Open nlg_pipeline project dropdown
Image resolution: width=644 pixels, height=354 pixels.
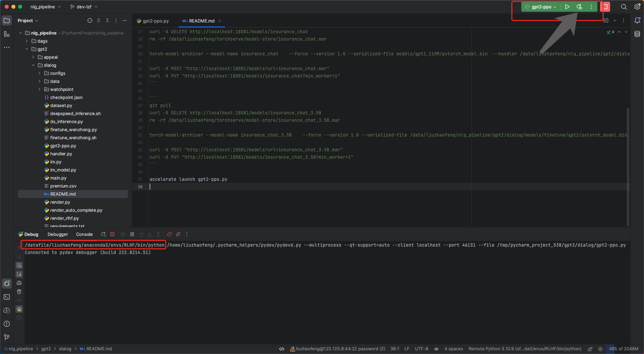46,7
